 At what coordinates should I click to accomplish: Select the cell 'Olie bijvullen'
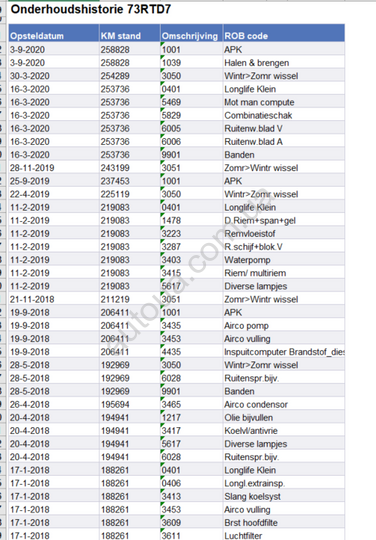[x=284, y=417]
